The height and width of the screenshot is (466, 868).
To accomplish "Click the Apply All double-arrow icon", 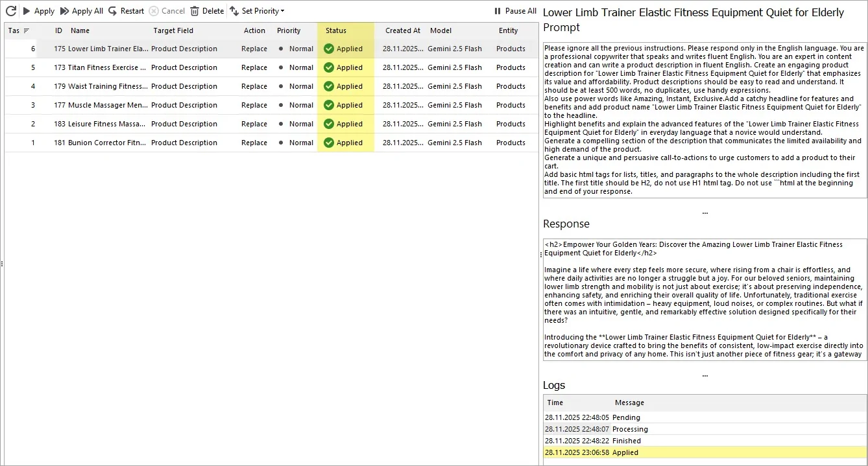I will pyautogui.click(x=64, y=10).
